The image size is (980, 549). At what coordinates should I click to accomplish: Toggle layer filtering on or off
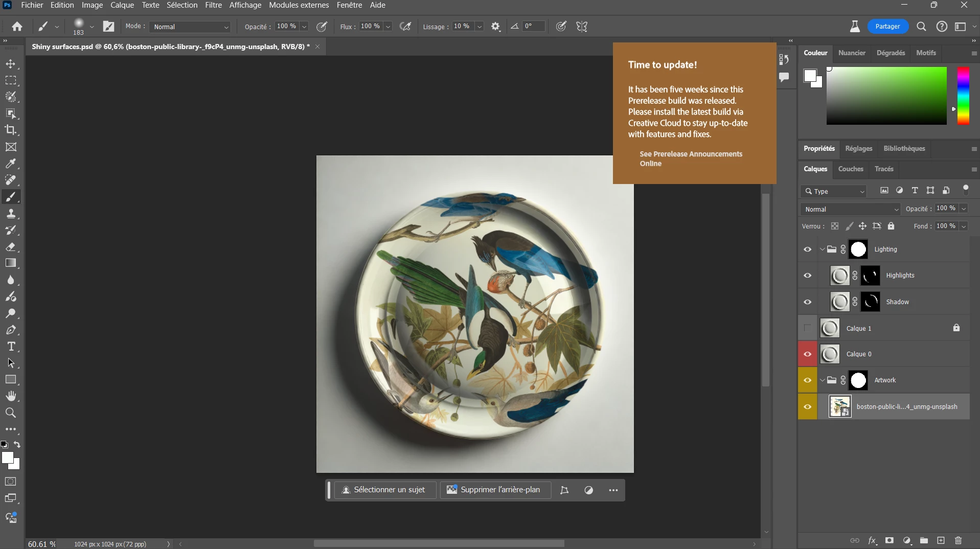click(966, 189)
